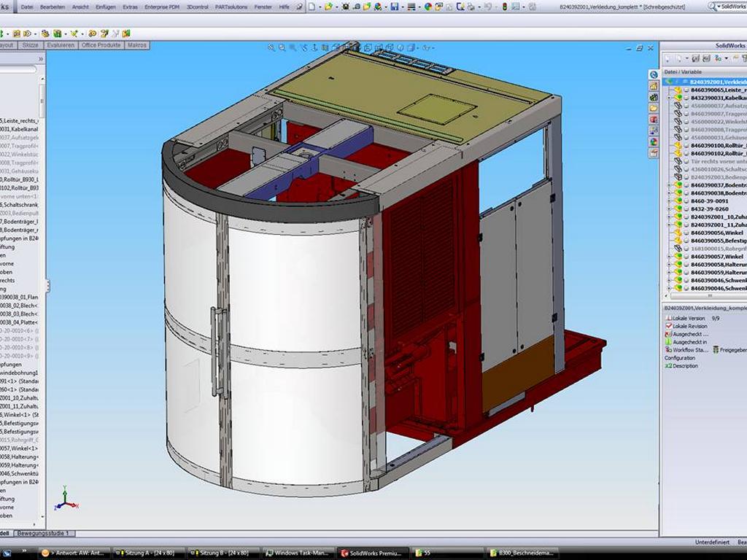Click the Save floppy disk icon
Image resolution: width=747 pixels, height=560 pixels.
click(395, 7)
